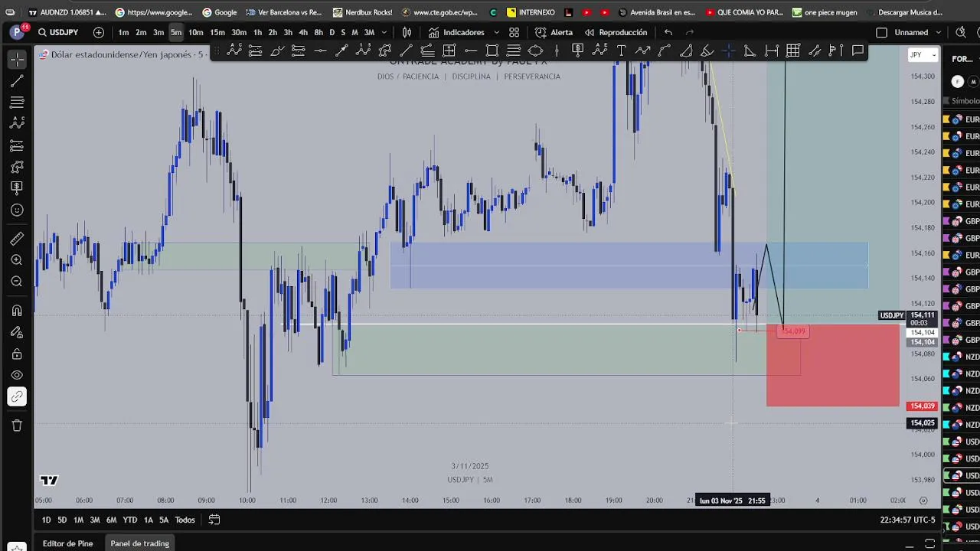Select the ruler measure tool

pos(17,239)
